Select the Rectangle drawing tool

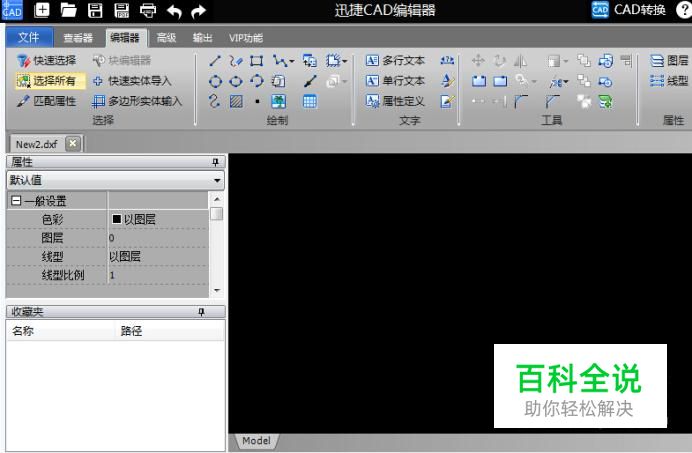click(x=256, y=60)
